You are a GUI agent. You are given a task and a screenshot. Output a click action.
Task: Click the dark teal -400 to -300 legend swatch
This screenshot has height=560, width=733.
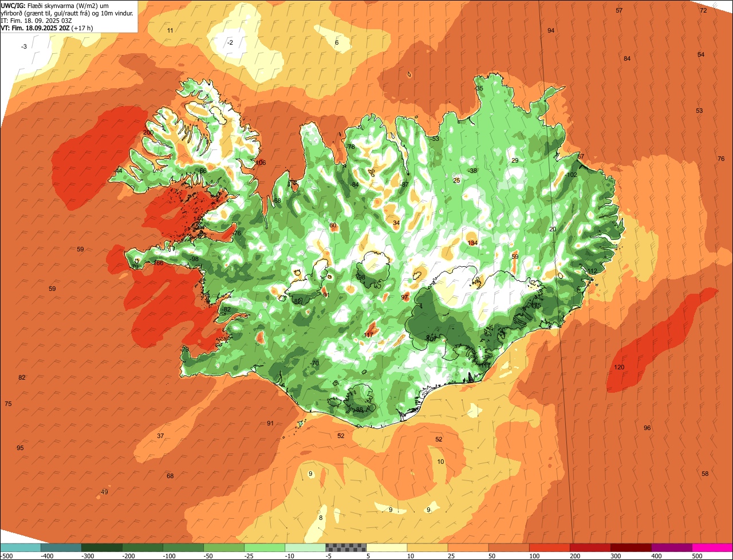point(61,547)
